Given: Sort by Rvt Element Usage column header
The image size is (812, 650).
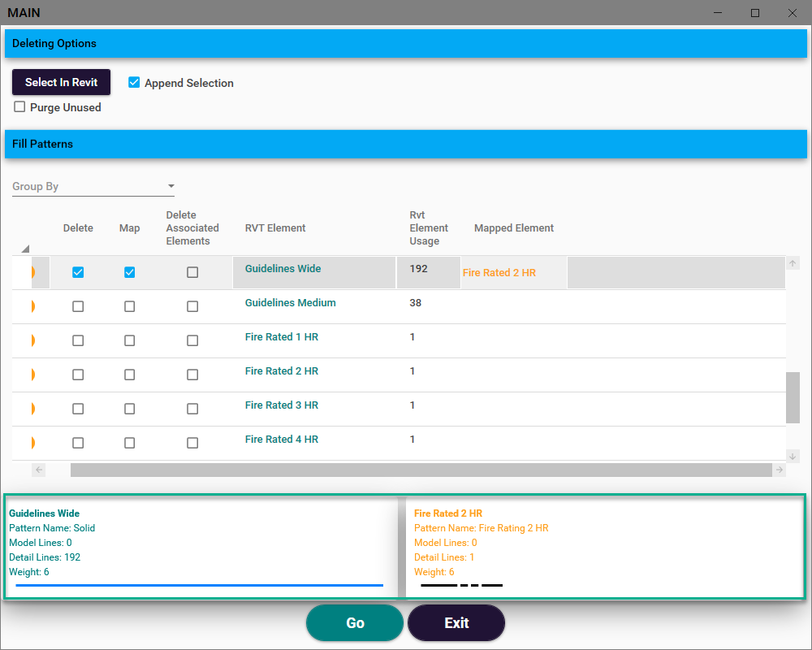Looking at the screenshot, I should click(x=429, y=228).
